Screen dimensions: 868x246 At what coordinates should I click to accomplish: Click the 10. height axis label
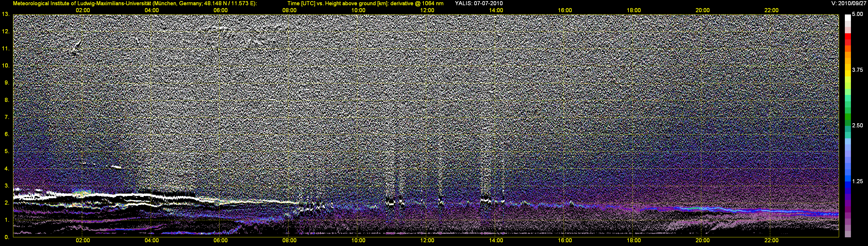[x=5, y=65]
